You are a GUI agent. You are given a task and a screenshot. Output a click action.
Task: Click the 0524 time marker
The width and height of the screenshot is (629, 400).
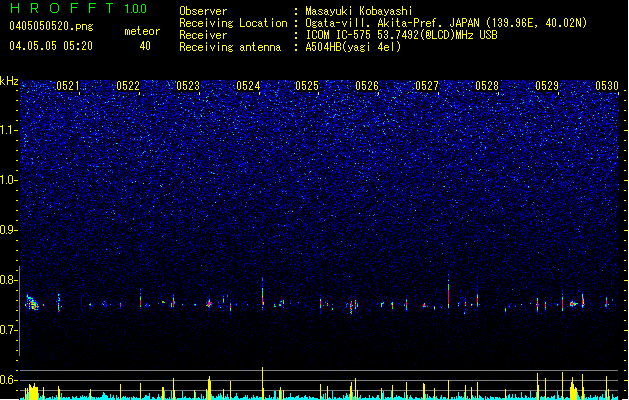(248, 86)
